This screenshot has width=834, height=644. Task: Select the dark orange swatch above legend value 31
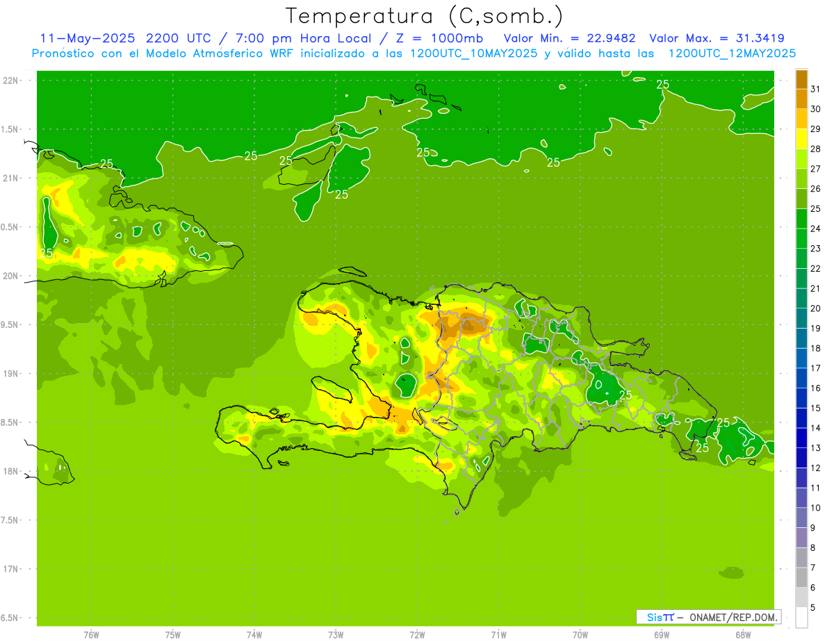point(801,79)
